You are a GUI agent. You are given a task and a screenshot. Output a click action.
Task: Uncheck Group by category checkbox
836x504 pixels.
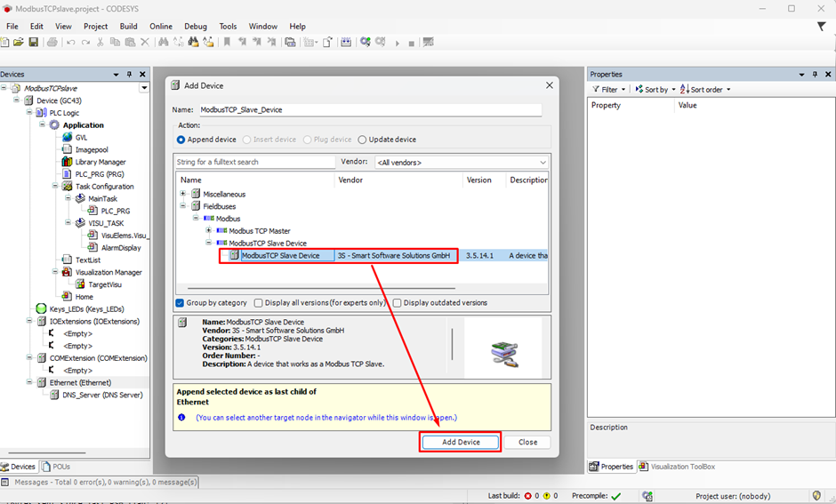point(181,302)
